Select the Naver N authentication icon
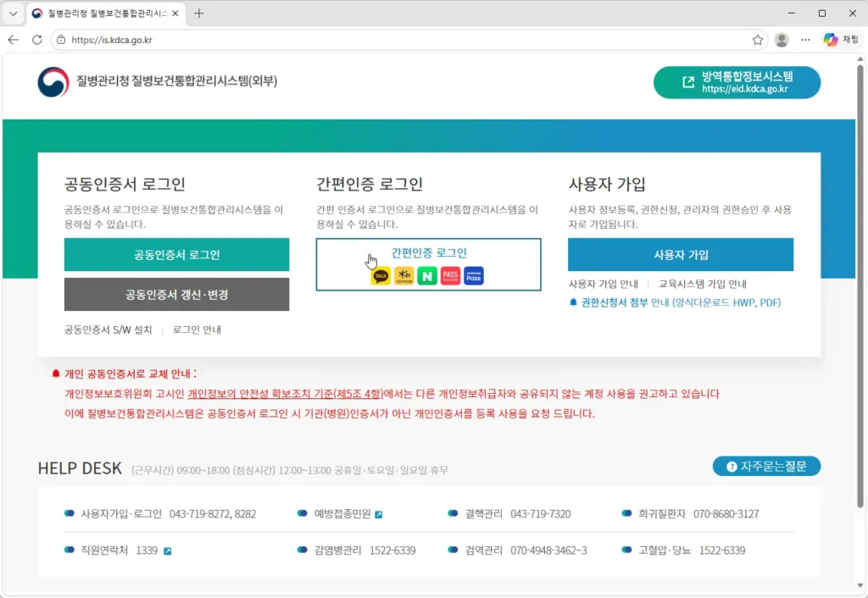This screenshot has height=598, width=868. point(427,275)
